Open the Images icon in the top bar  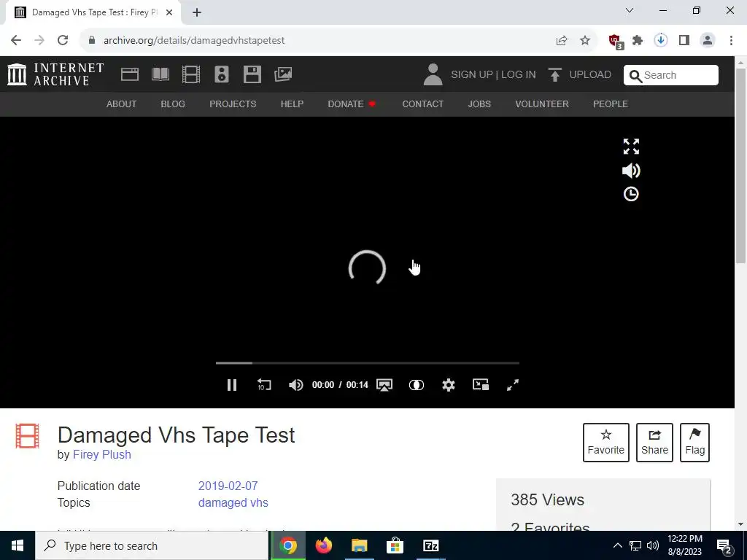tap(283, 74)
